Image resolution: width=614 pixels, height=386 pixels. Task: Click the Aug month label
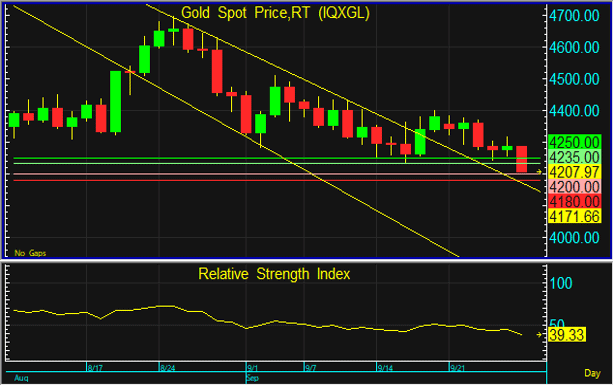(x=21, y=379)
